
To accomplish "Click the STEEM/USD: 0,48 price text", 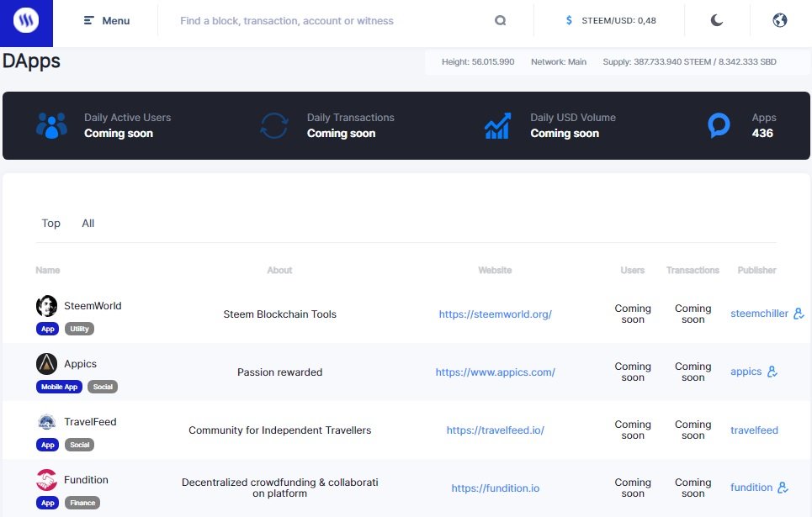I will click(618, 21).
